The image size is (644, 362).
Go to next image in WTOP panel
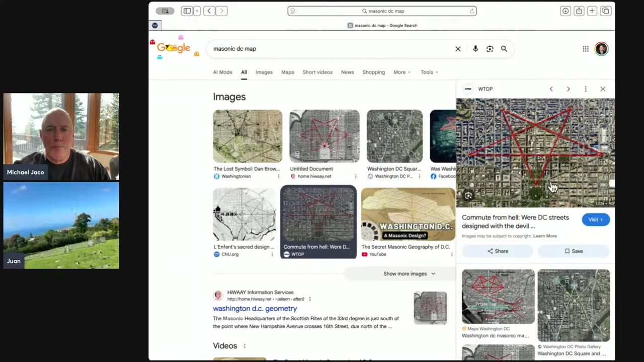(x=568, y=89)
